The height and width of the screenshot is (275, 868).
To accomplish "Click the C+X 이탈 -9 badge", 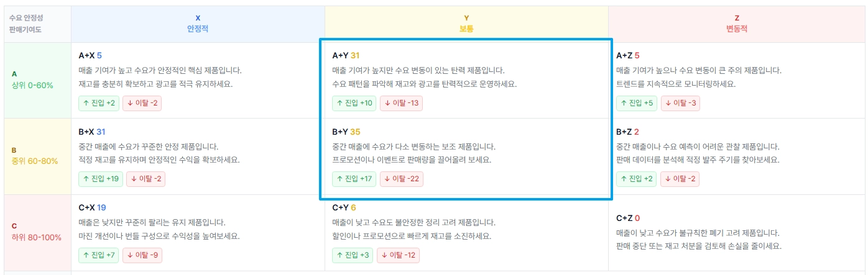I will point(142,255).
